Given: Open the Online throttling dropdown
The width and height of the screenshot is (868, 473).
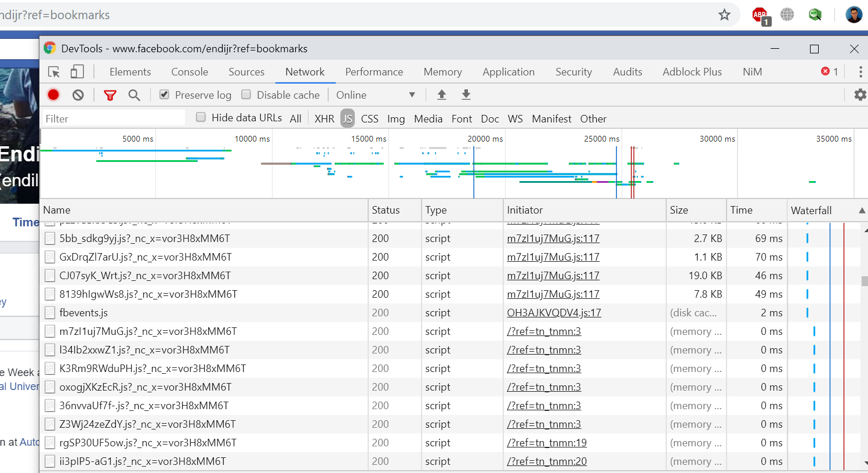Looking at the screenshot, I should click(x=376, y=95).
